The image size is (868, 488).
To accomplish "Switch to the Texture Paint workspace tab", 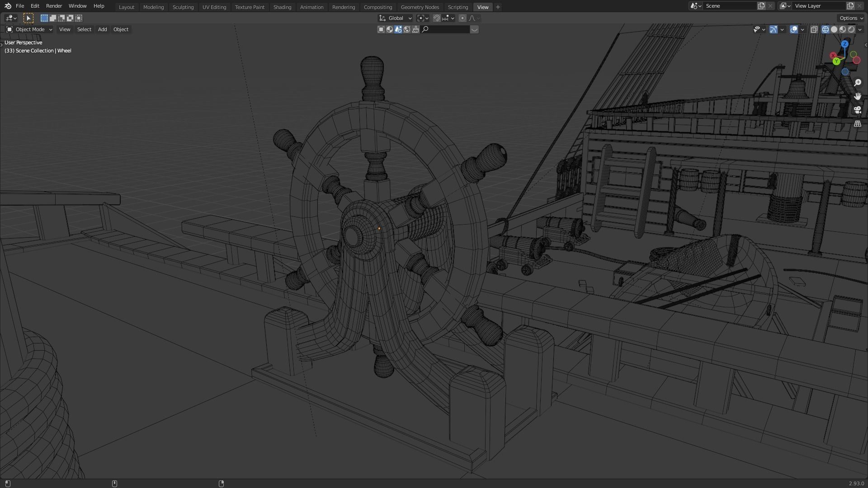I will click(250, 7).
